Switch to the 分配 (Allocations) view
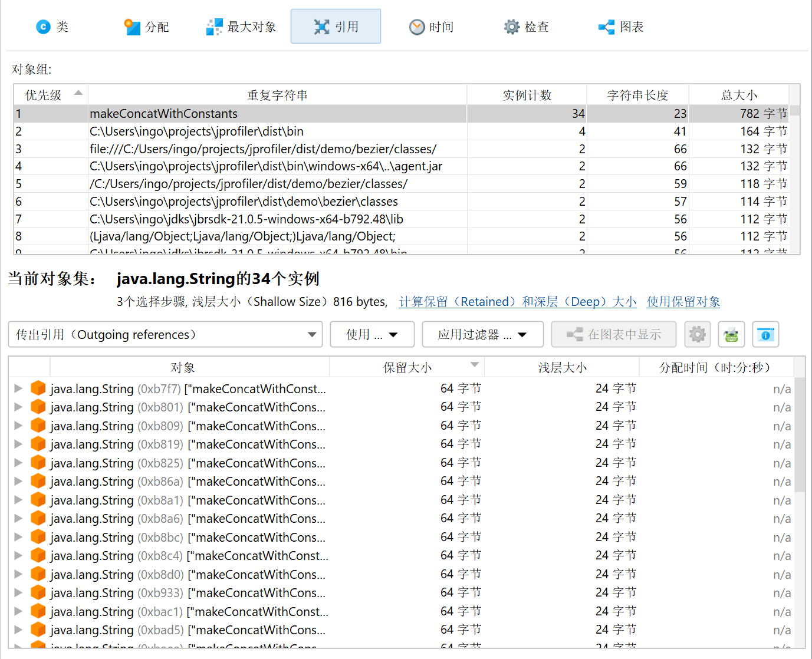Screen dimensions: 812x659 click(x=147, y=27)
